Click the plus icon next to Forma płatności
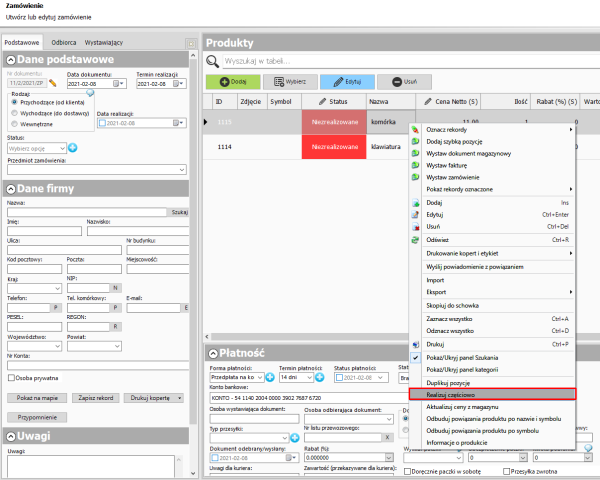Viewport: 600px width, 480px height. 270,377
